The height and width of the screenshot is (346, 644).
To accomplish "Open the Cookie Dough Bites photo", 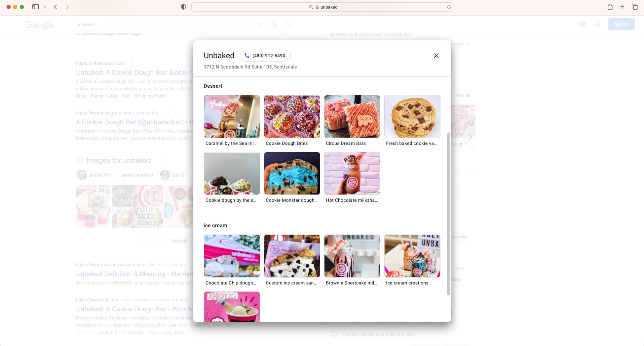I will pos(292,116).
